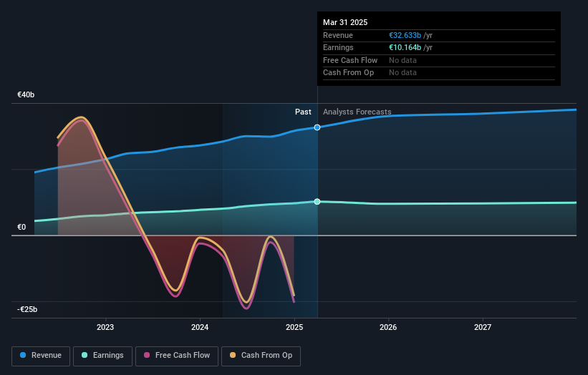
Task: Click the -€25b y-axis label
Action: tap(27, 309)
